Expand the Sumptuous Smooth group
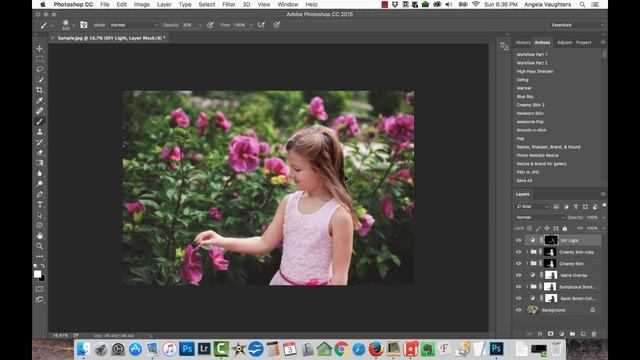 pos(527,287)
